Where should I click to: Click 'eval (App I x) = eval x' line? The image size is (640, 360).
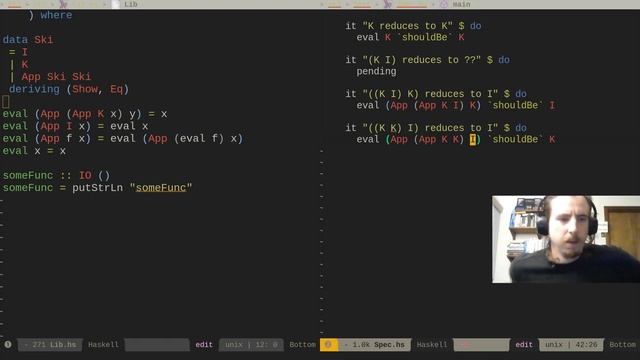tap(76, 126)
